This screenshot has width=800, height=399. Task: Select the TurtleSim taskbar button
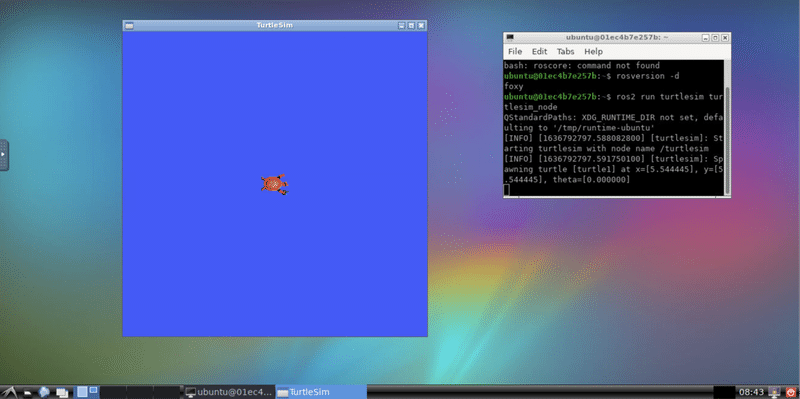coord(321,392)
